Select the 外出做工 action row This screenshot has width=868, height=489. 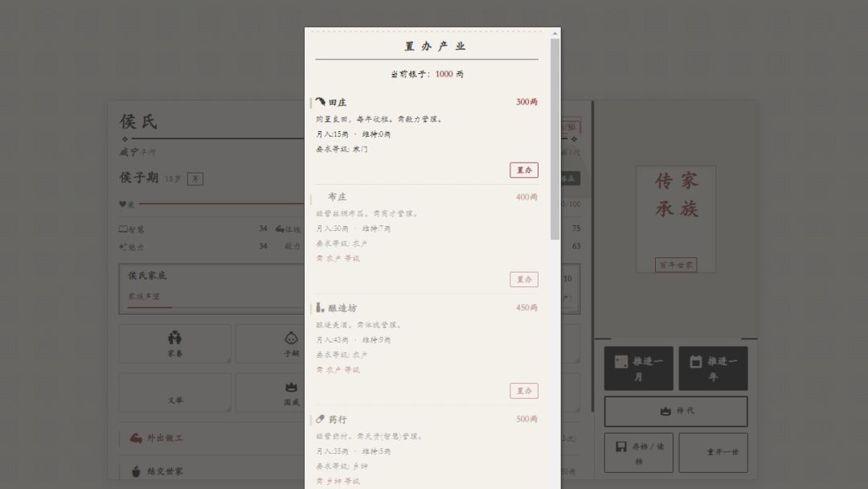(x=211, y=438)
